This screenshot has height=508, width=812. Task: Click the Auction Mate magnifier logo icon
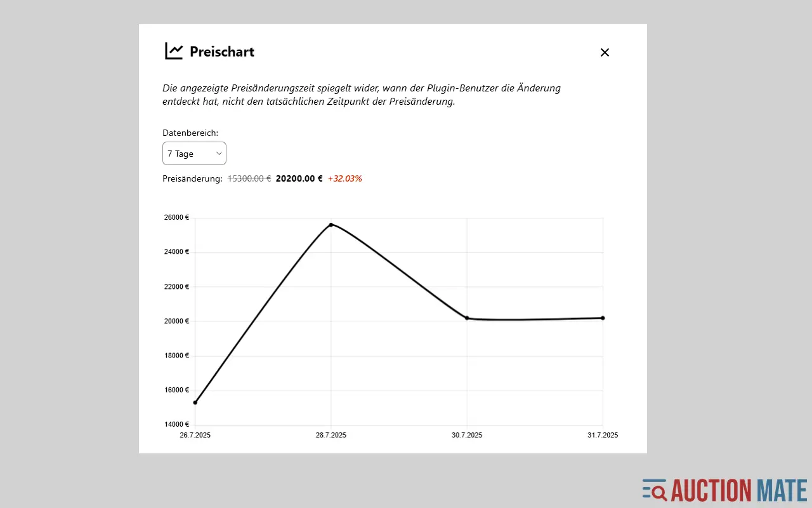[x=655, y=490]
